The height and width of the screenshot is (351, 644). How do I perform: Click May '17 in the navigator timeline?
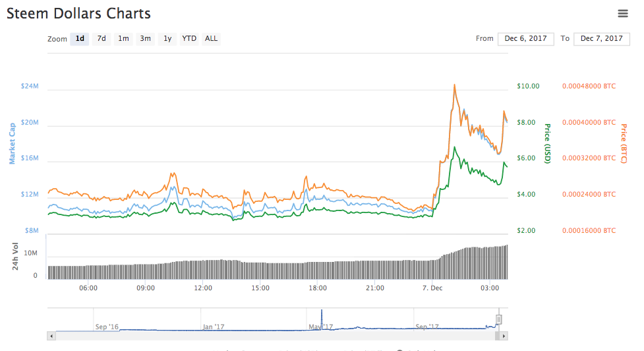point(321,327)
